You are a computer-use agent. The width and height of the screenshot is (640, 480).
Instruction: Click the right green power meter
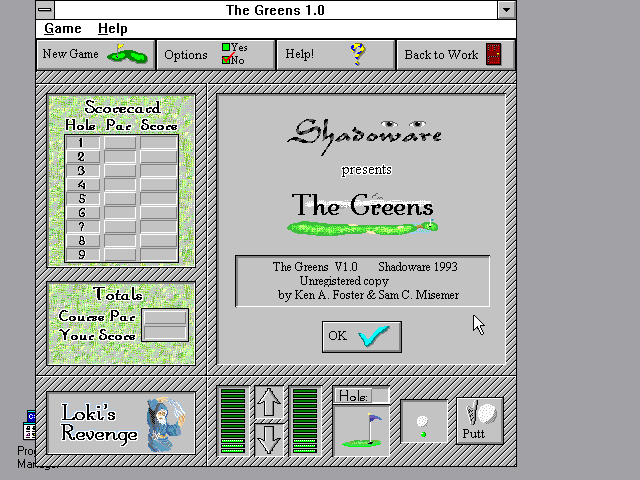coord(304,421)
